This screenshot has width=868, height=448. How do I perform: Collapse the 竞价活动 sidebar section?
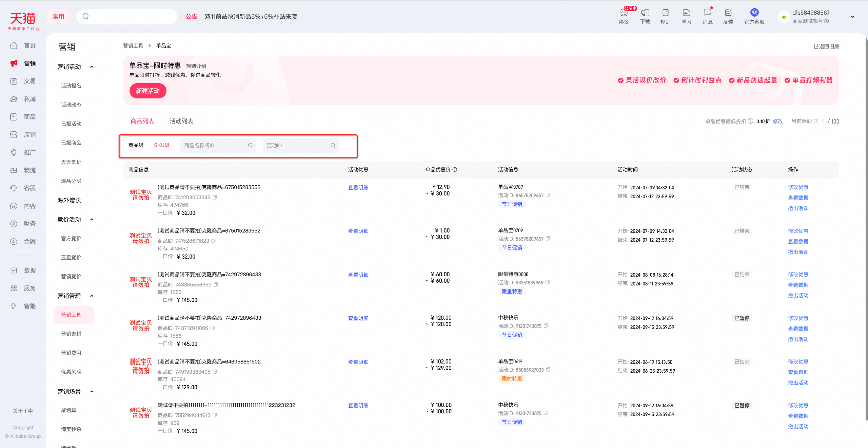[92, 220]
